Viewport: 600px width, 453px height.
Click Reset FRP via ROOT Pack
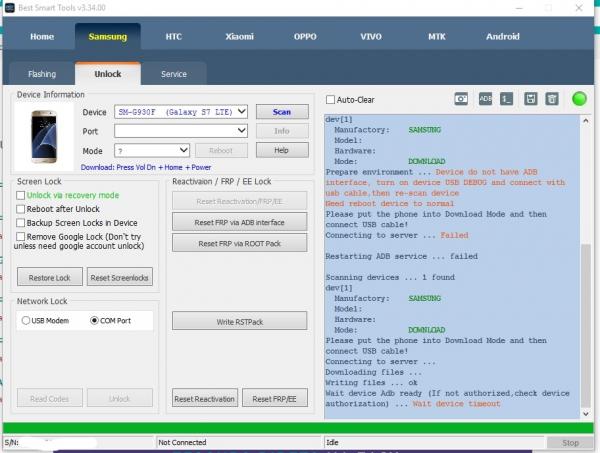coord(240,243)
